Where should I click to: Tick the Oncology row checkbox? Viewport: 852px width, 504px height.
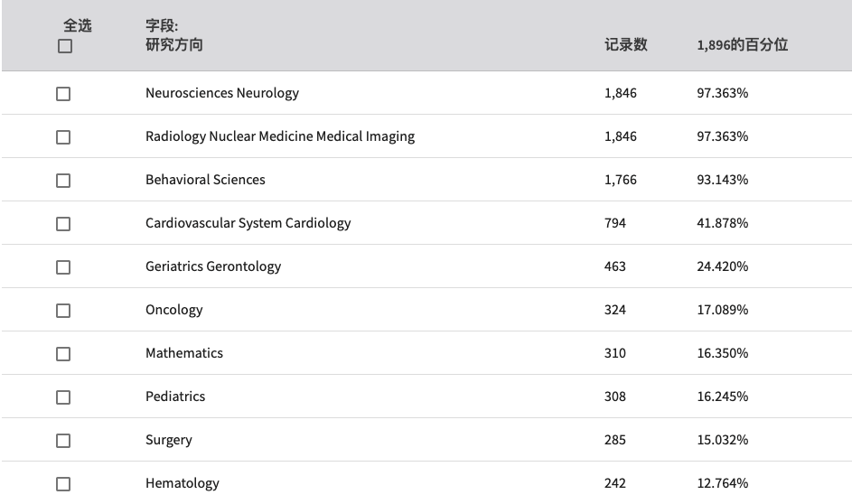pyautogui.click(x=63, y=311)
